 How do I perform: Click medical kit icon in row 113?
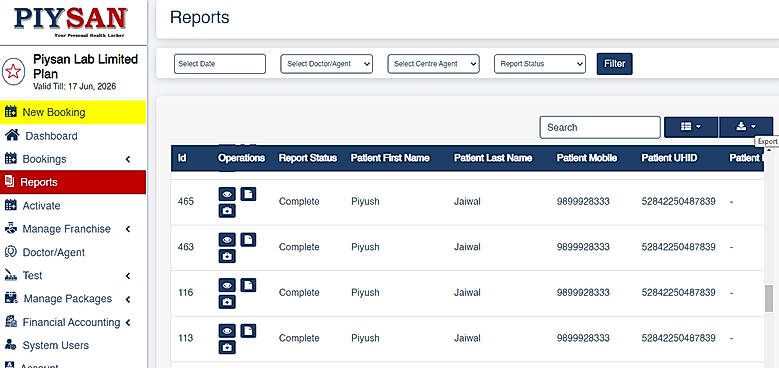227,348
